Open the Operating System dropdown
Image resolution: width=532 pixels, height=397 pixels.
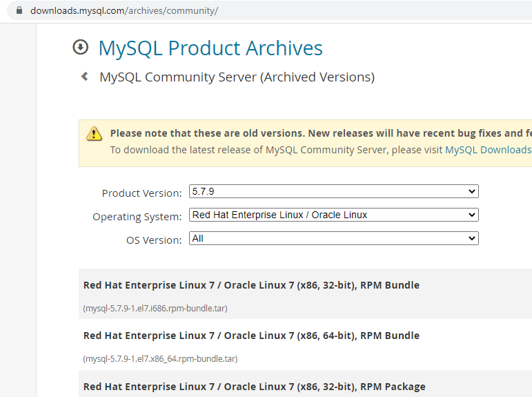point(334,215)
